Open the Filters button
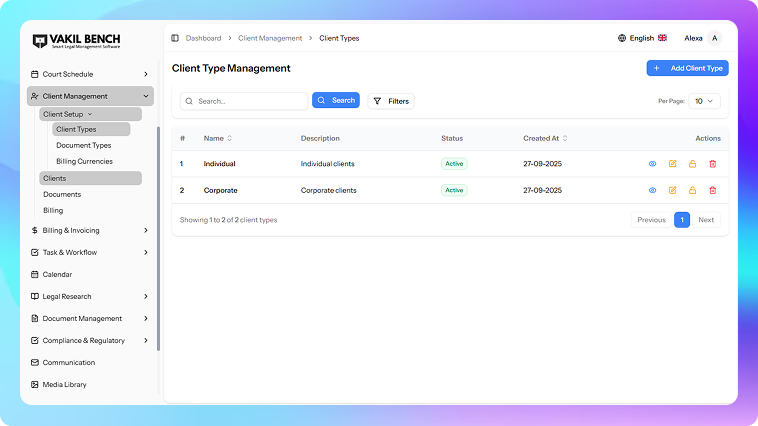 (x=391, y=101)
